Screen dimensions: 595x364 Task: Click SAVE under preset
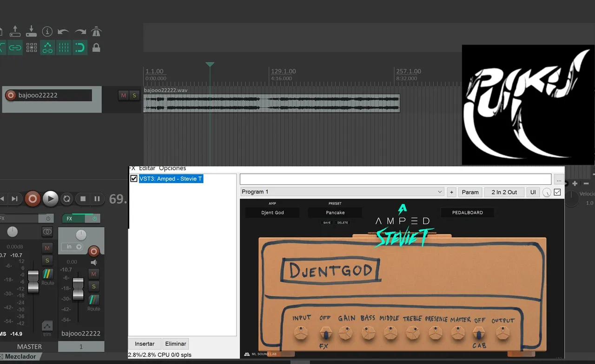pos(327,223)
